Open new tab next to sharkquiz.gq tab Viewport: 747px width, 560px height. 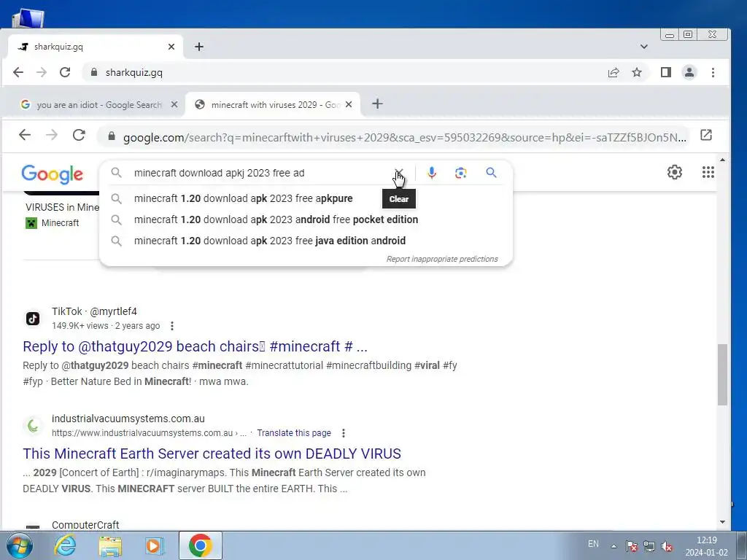199,47
